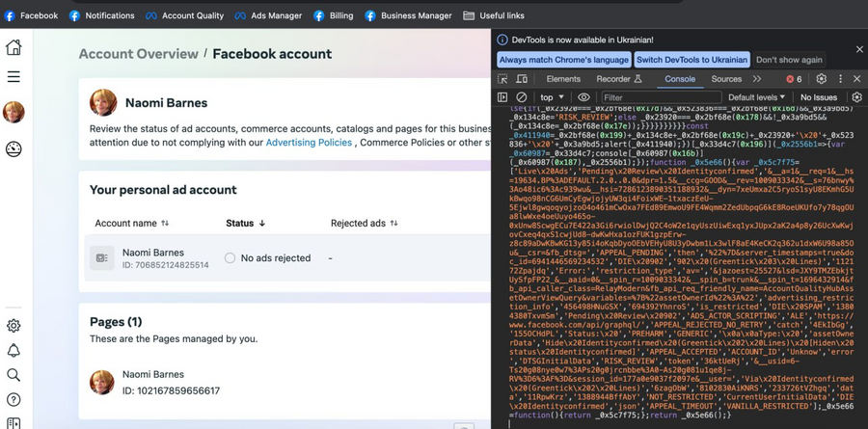Open the dashboard gauge icon in sidebar

[14, 148]
